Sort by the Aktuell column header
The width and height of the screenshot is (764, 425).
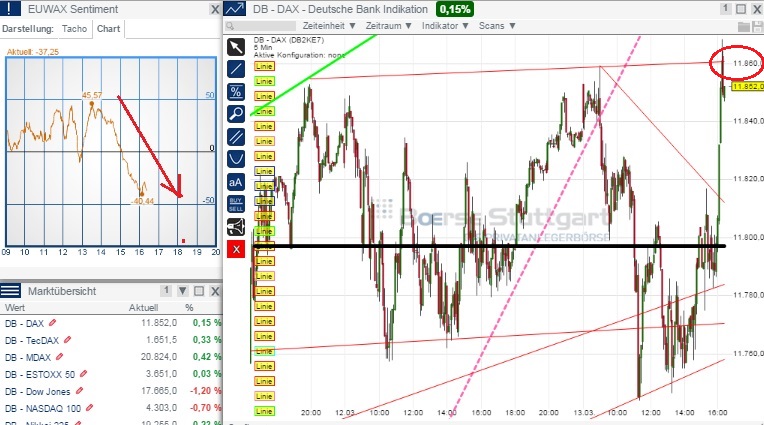tap(143, 308)
